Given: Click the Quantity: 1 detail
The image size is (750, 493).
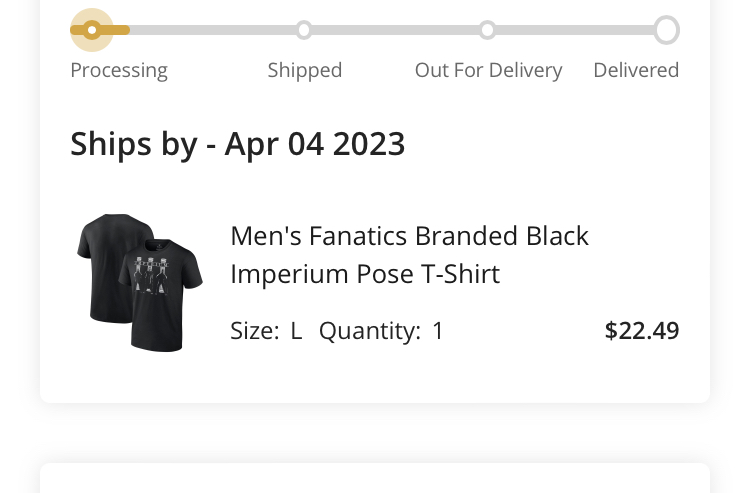Looking at the screenshot, I should (x=381, y=331).
